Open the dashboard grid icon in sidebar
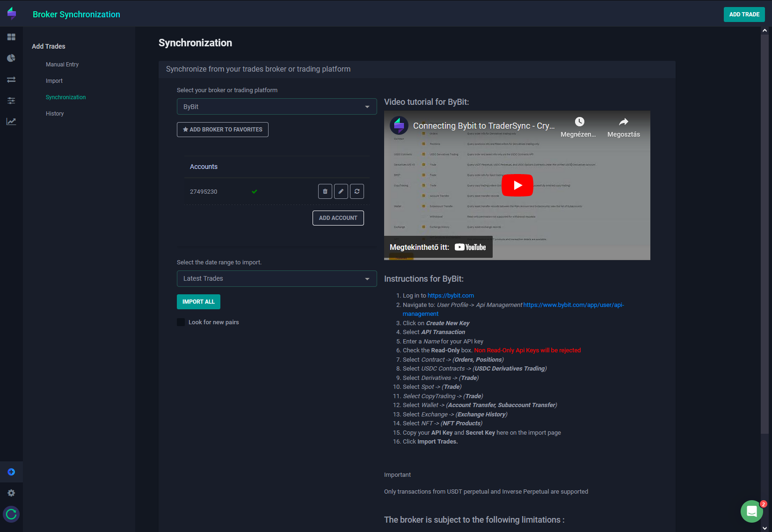The height and width of the screenshot is (532, 772). [x=11, y=37]
